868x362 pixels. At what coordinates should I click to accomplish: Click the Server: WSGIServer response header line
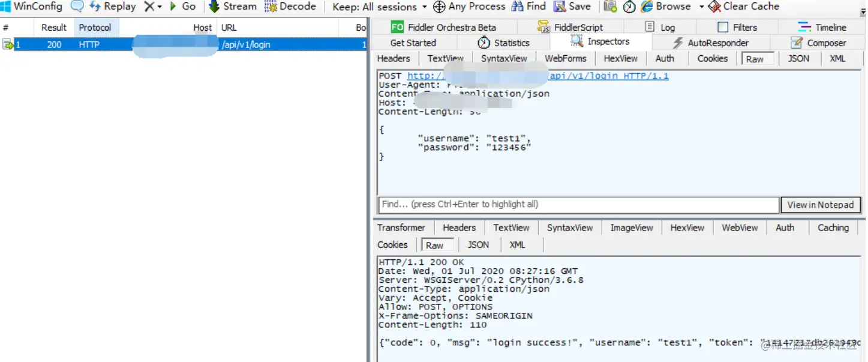481,280
